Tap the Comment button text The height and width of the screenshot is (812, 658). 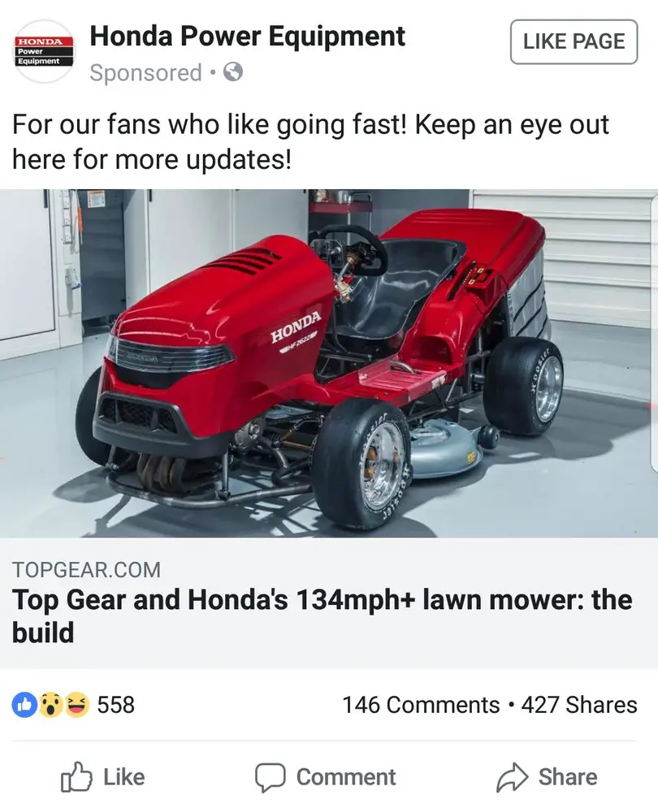[345, 777]
